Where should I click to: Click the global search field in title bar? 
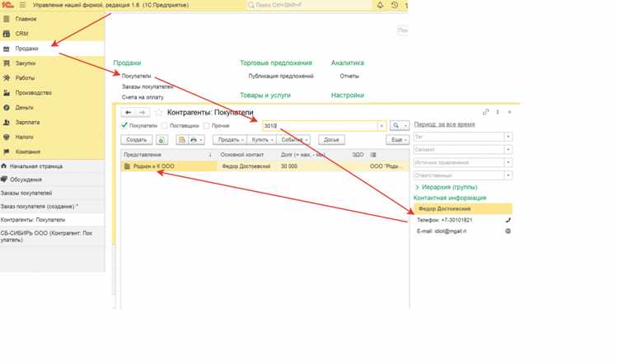(309, 5)
